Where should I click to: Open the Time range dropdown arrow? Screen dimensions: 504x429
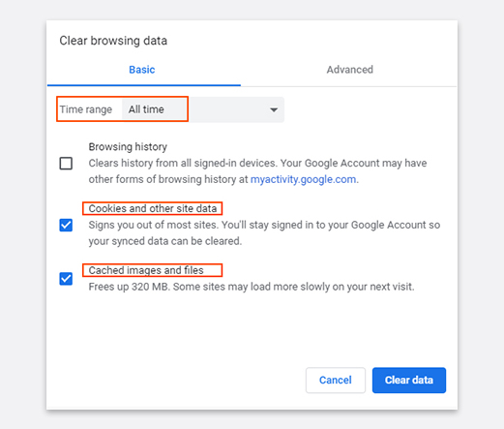click(274, 109)
